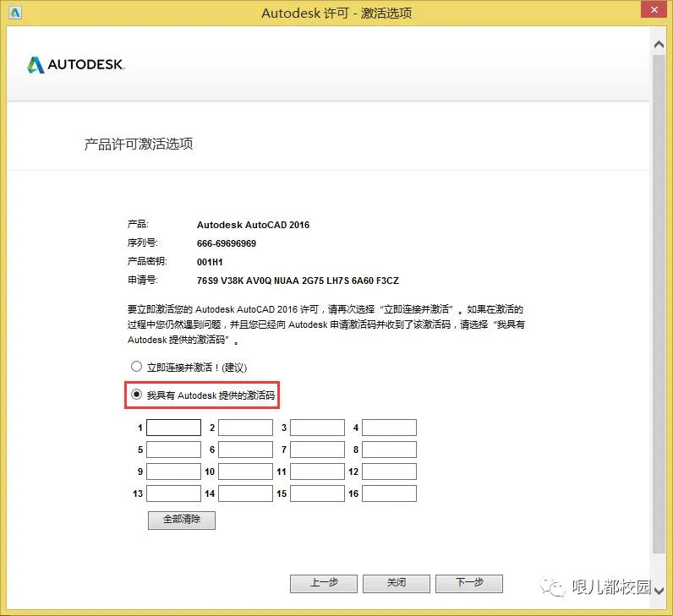Click the 关闭 button
The image size is (673, 616).
point(397,583)
